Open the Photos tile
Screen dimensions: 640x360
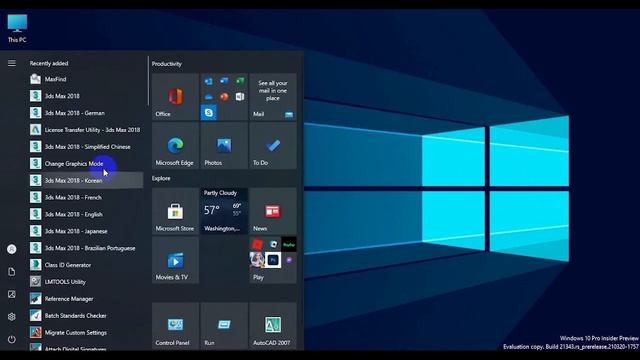coord(224,146)
